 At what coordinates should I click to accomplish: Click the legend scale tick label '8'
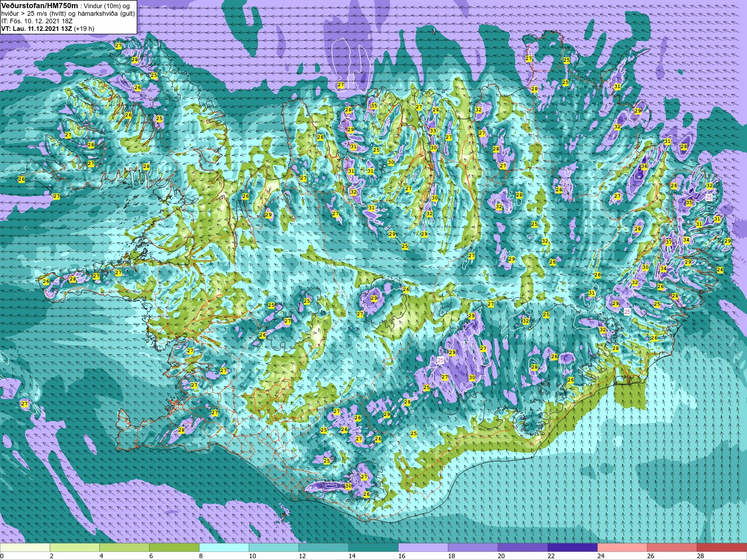click(x=201, y=556)
